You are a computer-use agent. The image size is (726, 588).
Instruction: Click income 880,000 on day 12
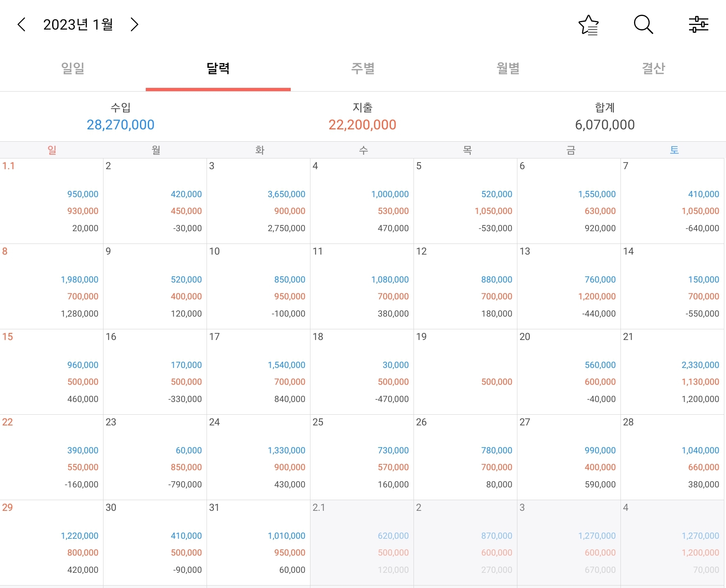point(497,280)
